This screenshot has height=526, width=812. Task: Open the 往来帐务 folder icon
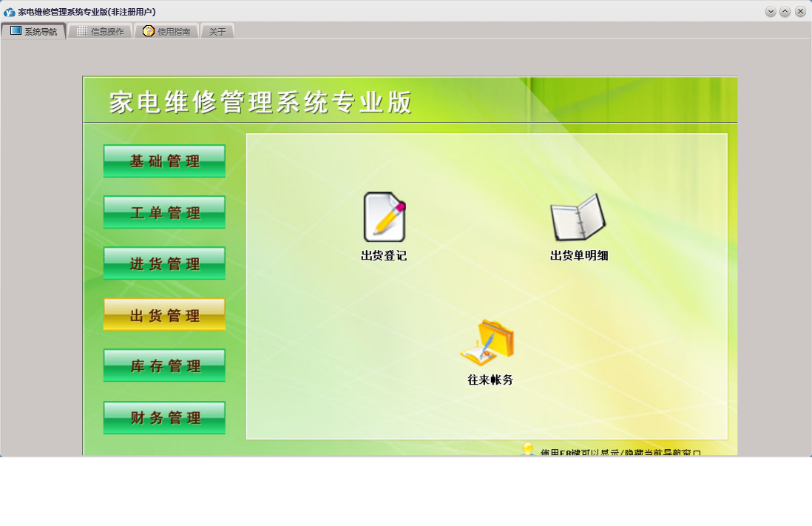click(487, 343)
